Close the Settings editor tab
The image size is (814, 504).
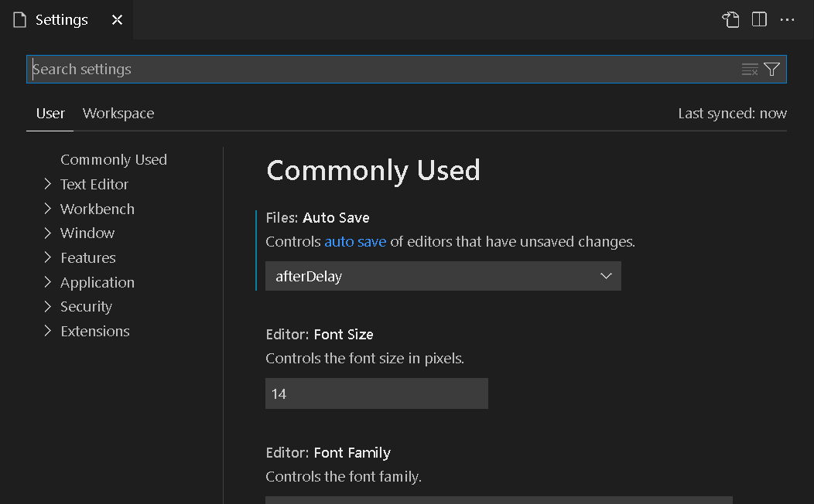point(117,20)
